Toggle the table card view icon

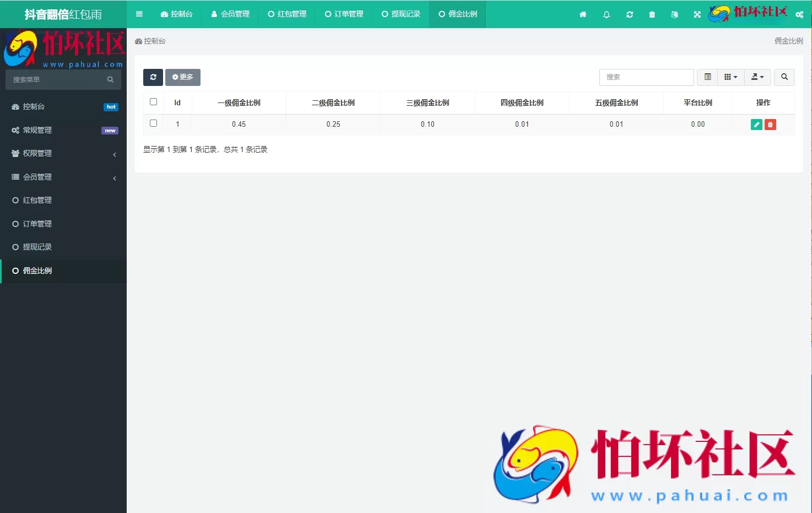click(707, 77)
